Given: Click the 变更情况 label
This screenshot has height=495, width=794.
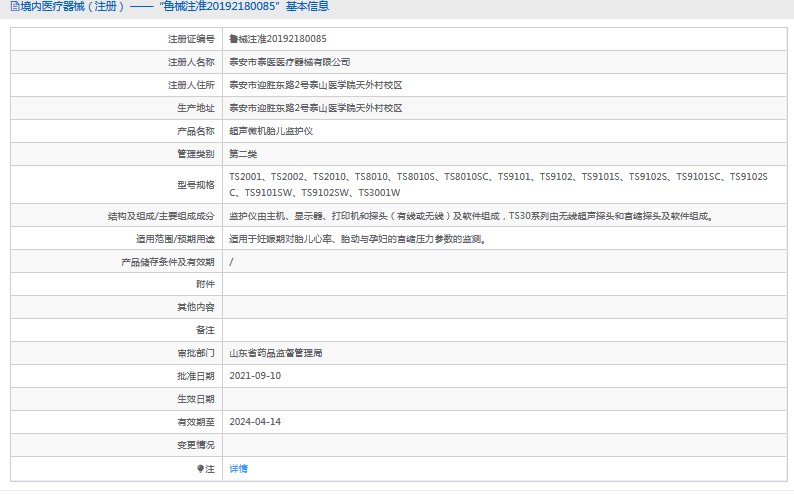Looking at the screenshot, I should click(x=196, y=445).
